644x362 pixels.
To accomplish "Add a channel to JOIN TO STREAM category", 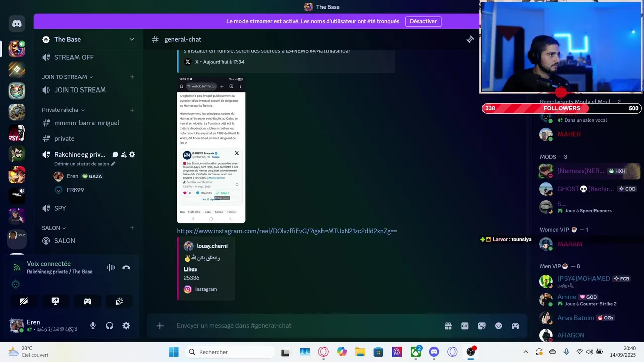I will coord(132,77).
